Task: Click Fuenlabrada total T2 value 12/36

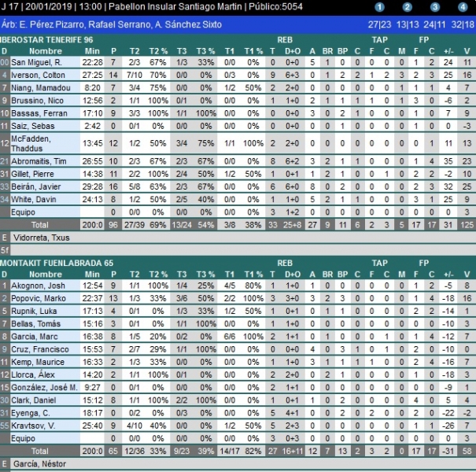Action: coord(135,452)
